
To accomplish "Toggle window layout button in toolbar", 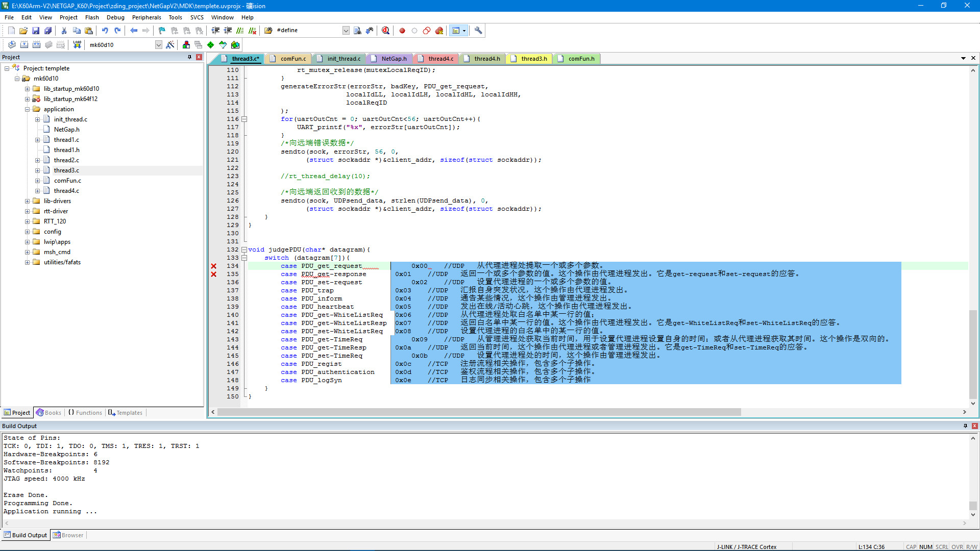I will pyautogui.click(x=456, y=31).
